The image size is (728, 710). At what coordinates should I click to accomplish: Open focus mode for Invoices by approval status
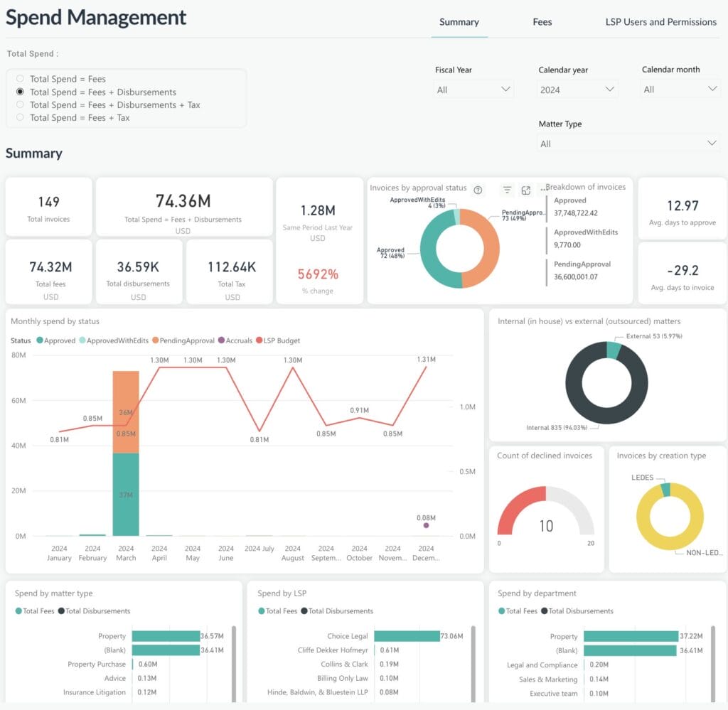click(526, 188)
